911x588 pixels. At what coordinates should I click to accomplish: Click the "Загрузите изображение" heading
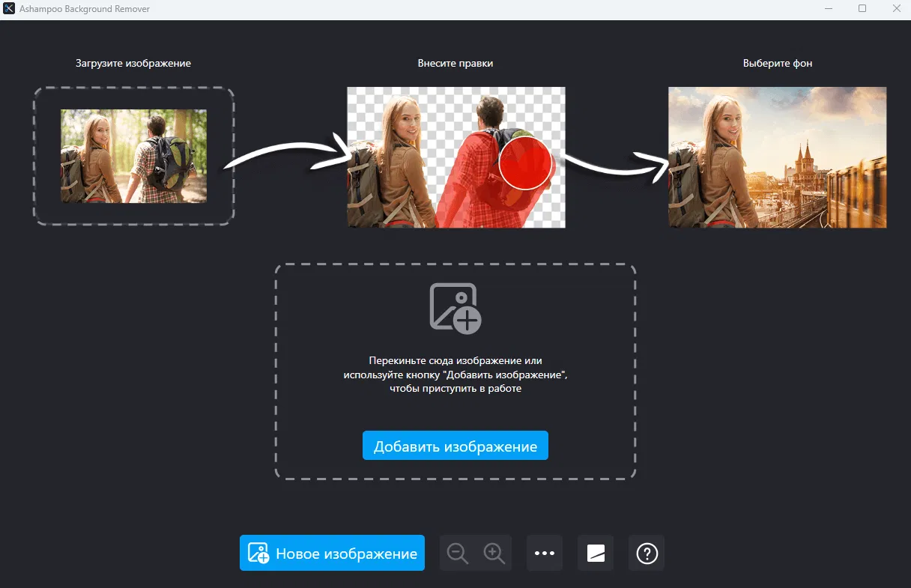(133, 64)
